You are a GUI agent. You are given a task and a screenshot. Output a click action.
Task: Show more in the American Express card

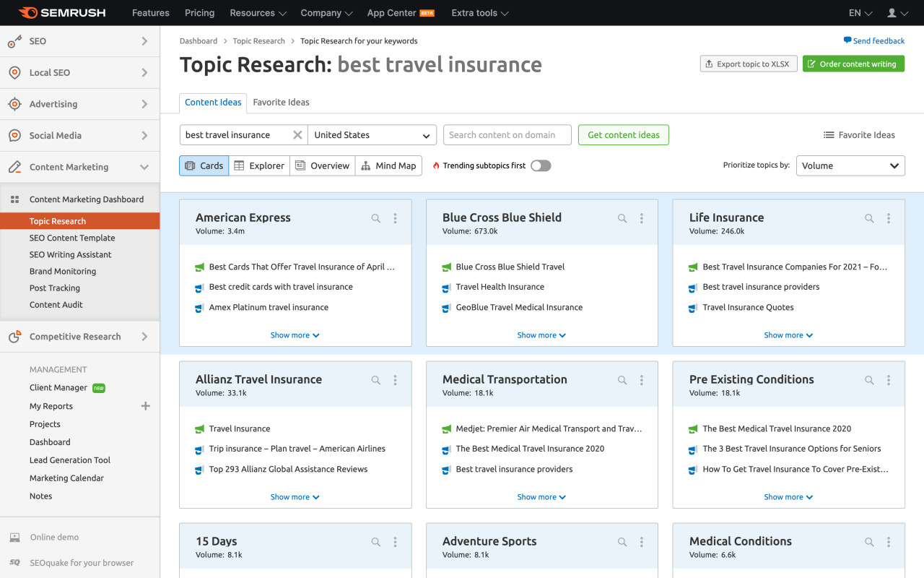[295, 335]
